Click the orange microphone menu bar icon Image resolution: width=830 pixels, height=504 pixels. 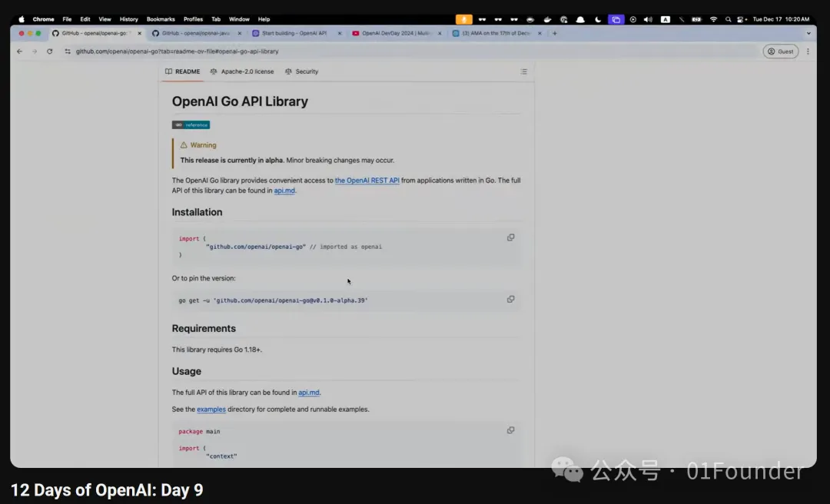pyautogui.click(x=463, y=19)
